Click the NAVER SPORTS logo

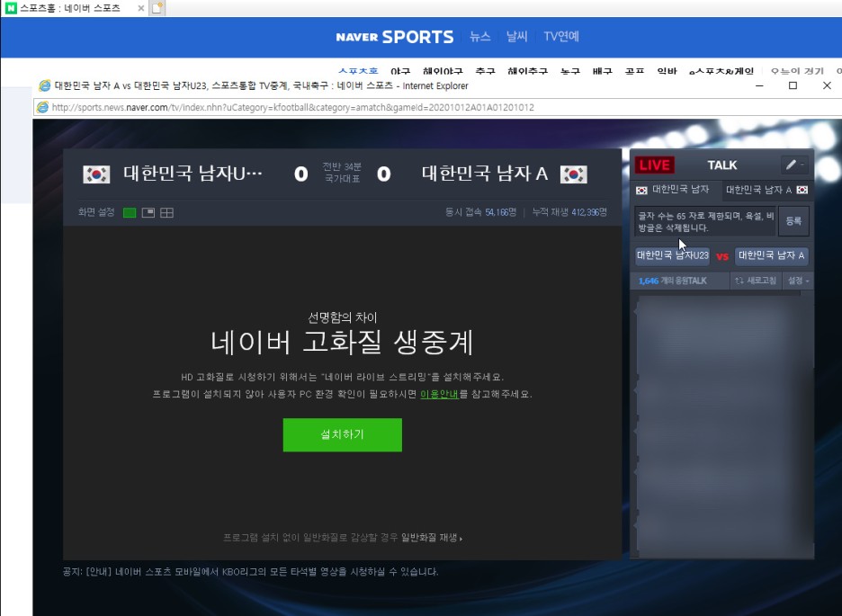tap(395, 37)
